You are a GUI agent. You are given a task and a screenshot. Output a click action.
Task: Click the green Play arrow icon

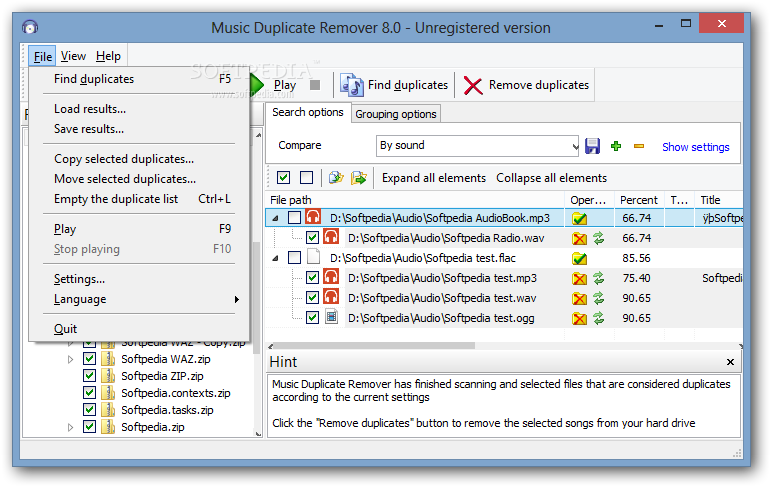coord(257,85)
